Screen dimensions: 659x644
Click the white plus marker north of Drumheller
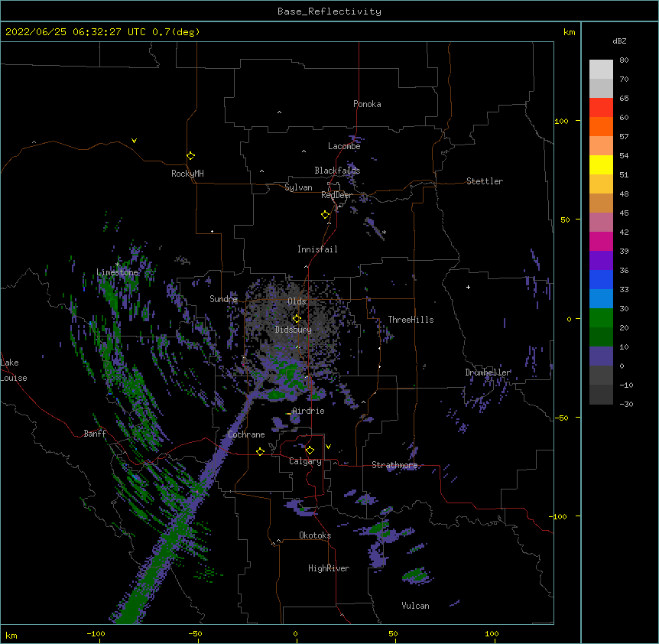468,287
